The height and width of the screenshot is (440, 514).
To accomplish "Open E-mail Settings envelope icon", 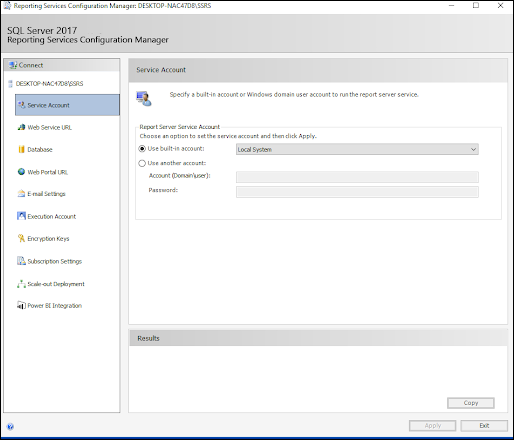I will pos(21,194).
